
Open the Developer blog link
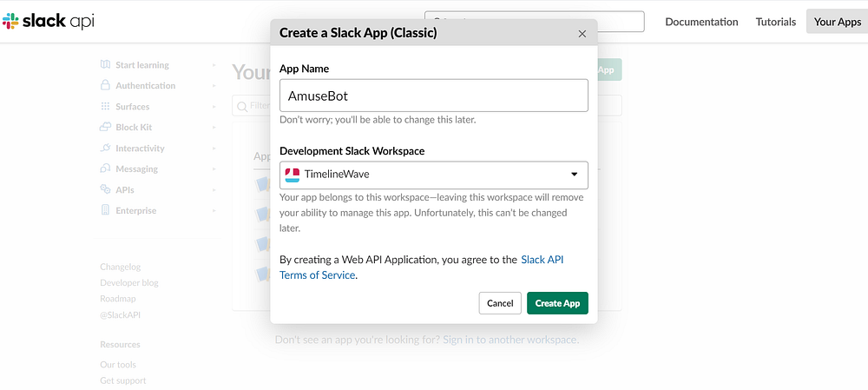[129, 282]
